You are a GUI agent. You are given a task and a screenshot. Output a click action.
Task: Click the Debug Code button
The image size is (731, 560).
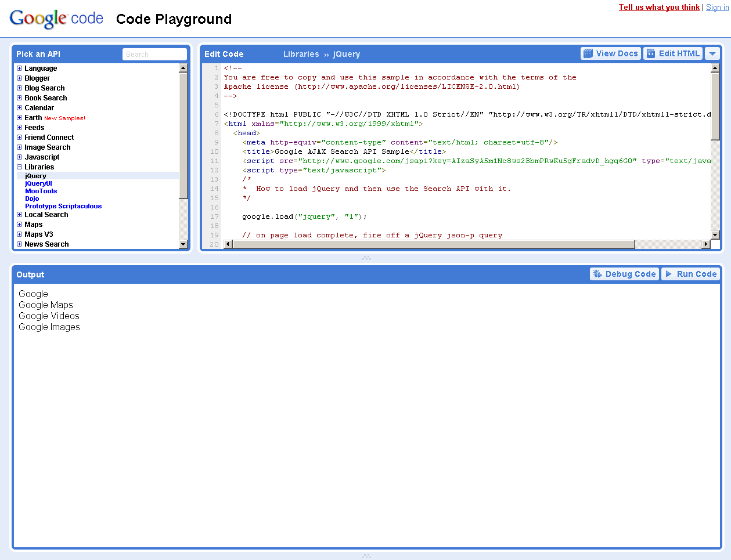click(x=624, y=274)
